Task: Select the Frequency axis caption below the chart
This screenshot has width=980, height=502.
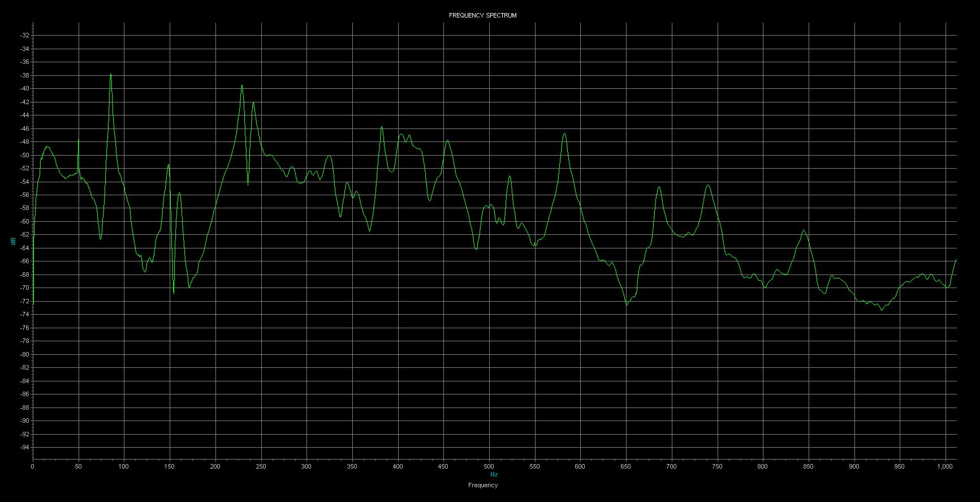Action: click(x=483, y=485)
